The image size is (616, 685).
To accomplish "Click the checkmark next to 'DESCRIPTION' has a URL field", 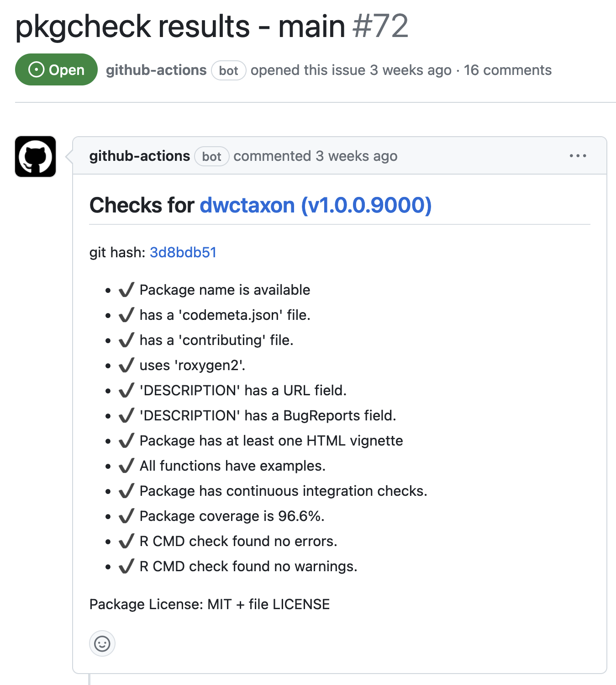I will point(126,390).
